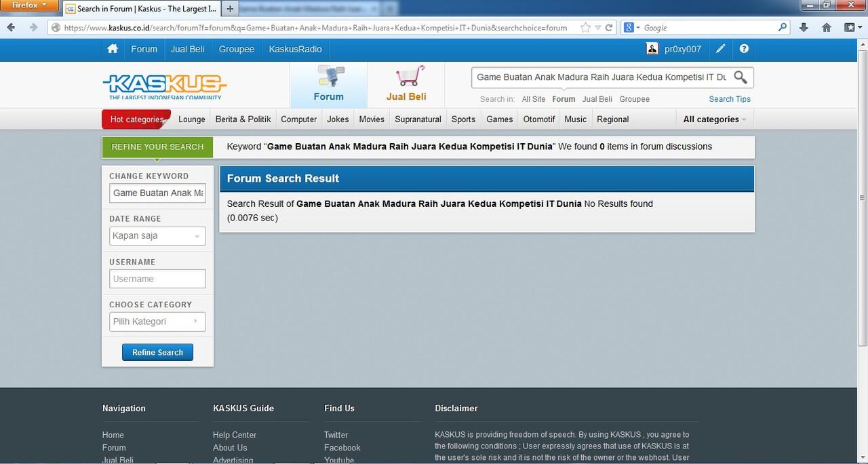The image size is (868, 464).
Task: Open a new tab with plus button
Action: [x=230, y=9]
